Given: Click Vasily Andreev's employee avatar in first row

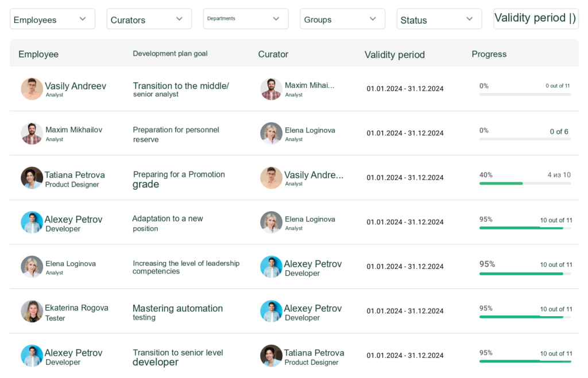Looking at the screenshot, I should pos(32,89).
